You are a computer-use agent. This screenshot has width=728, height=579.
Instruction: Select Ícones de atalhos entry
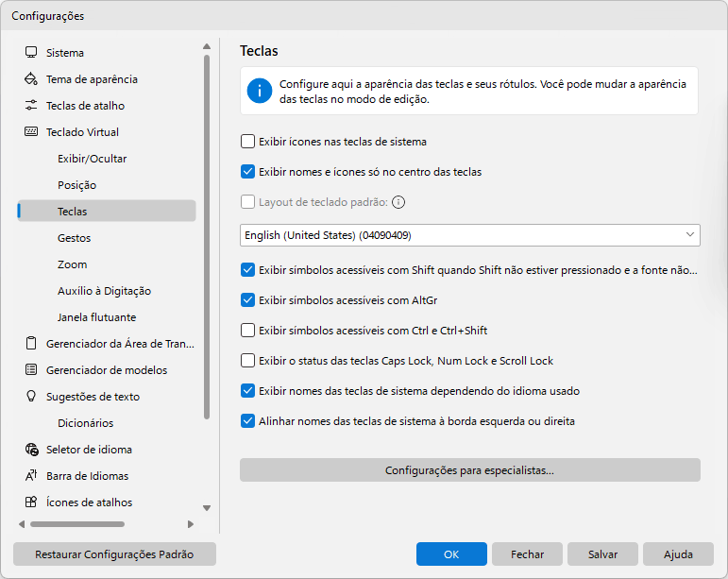(x=107, y=502)
